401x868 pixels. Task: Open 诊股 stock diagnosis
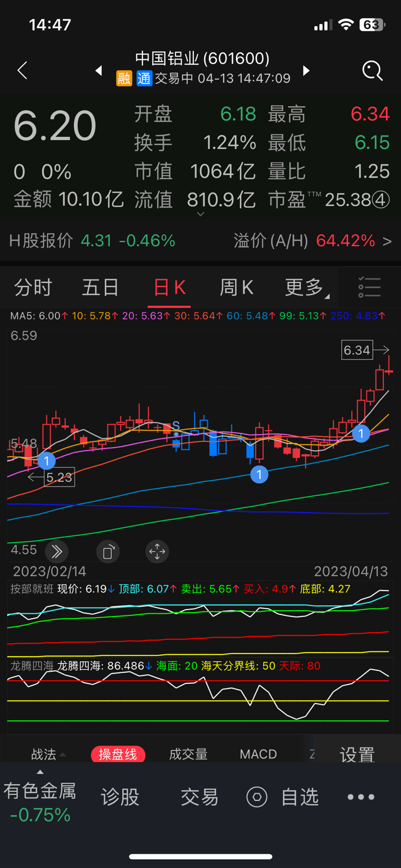pyautogui.click(x=120, y=797)
